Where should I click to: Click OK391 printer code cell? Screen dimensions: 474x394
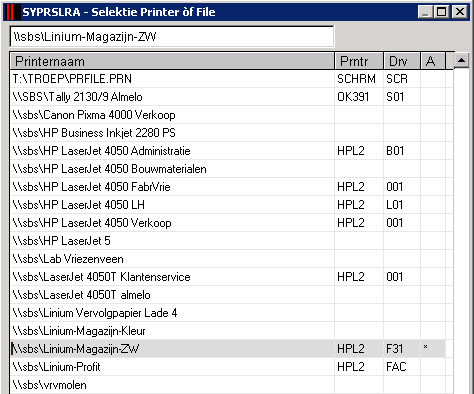pos(359,97)
